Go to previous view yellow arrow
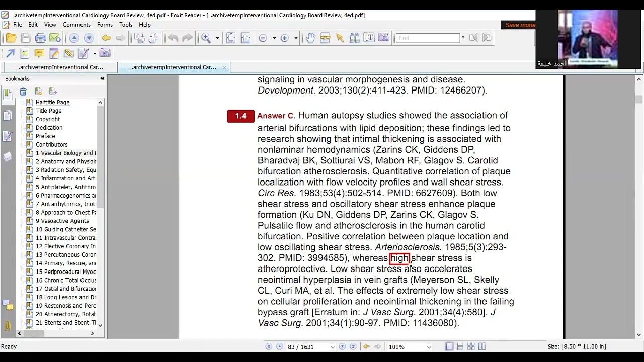 tap(106, 38)
